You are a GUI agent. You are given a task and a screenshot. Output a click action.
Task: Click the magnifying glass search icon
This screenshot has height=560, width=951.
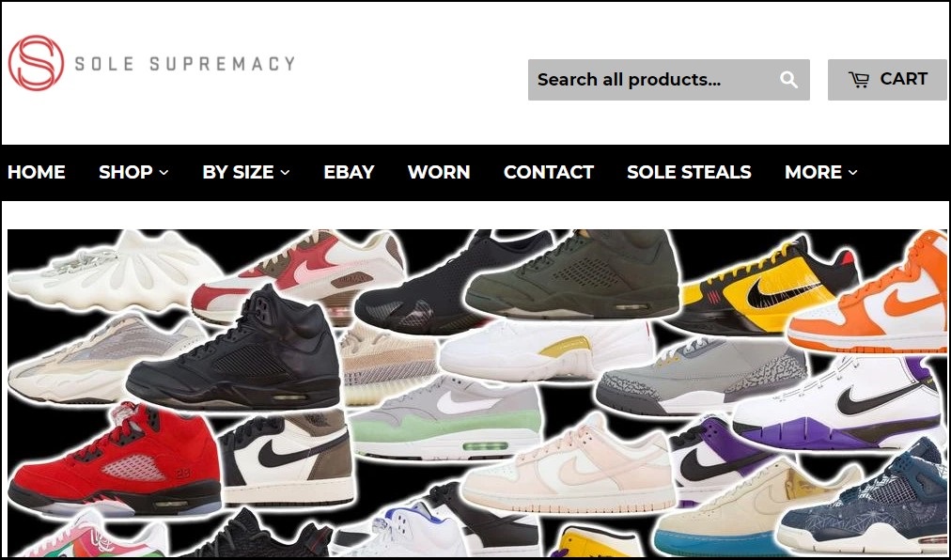(788, 80)
